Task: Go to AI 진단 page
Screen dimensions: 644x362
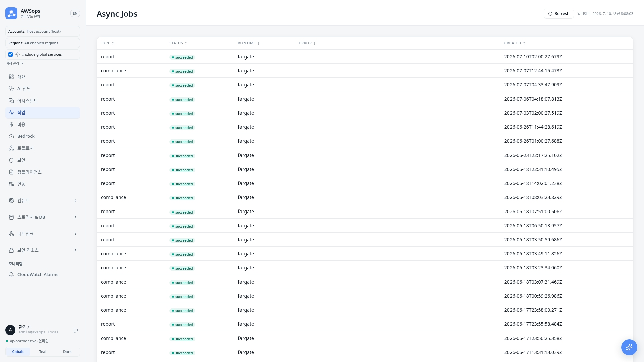Action: 43,89
